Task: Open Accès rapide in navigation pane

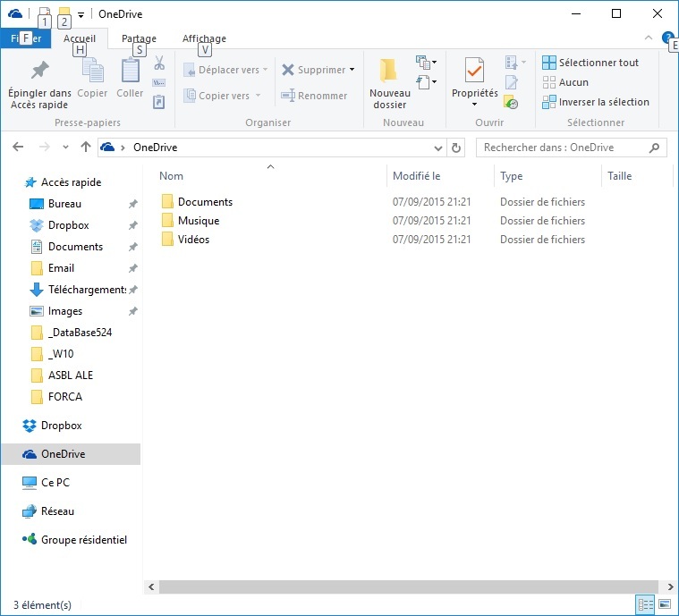Action: [71, 182]
